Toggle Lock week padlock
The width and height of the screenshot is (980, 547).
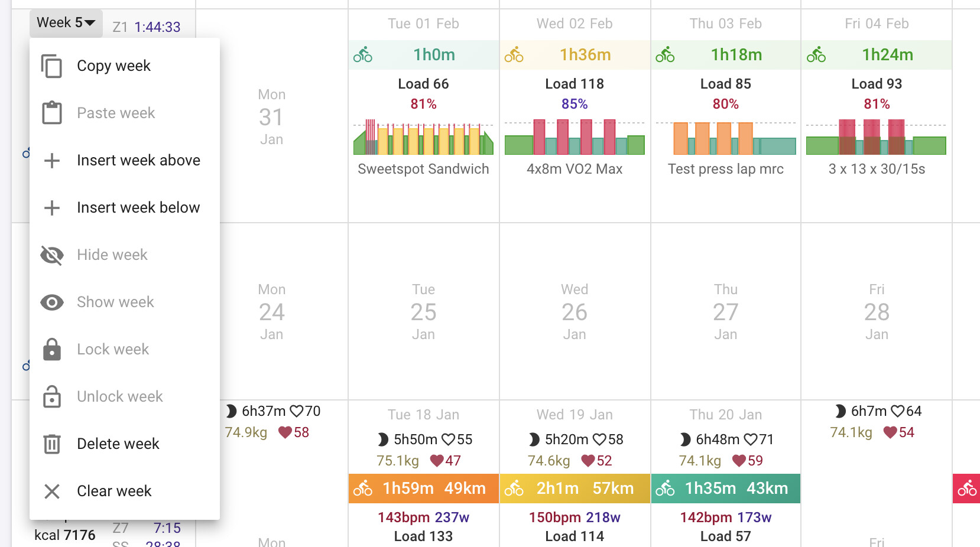click(52, 350)
